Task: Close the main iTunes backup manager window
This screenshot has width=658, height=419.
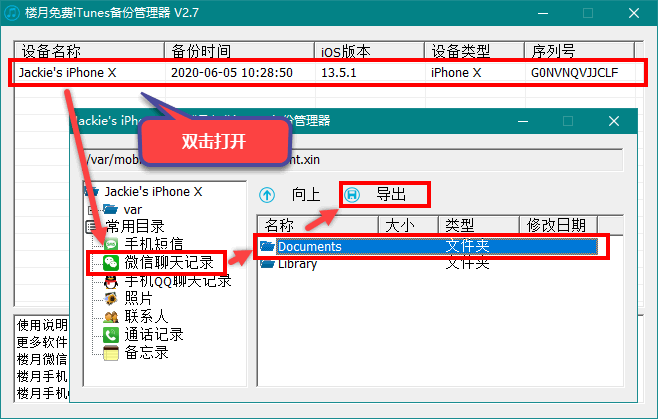Action: pos(634,13)
